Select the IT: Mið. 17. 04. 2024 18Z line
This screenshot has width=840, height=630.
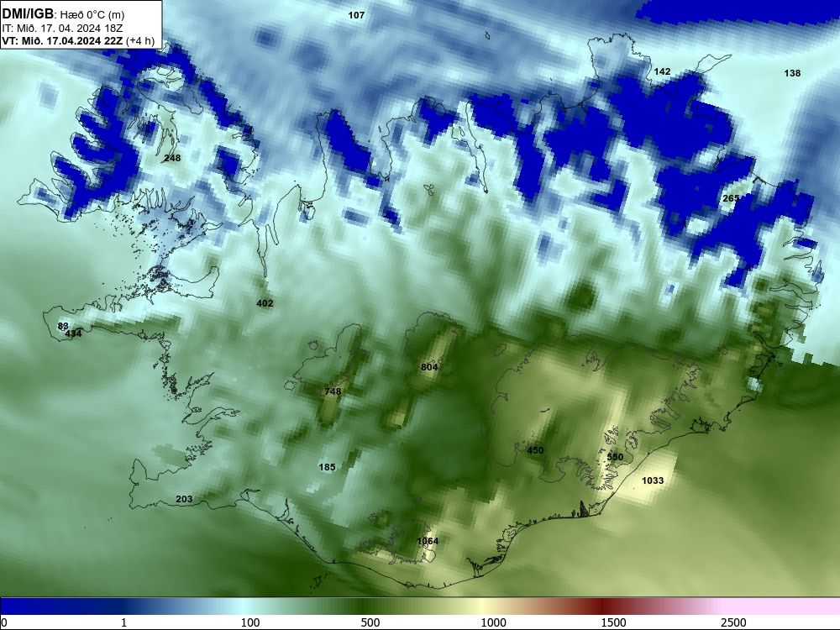tap(62, 29)
